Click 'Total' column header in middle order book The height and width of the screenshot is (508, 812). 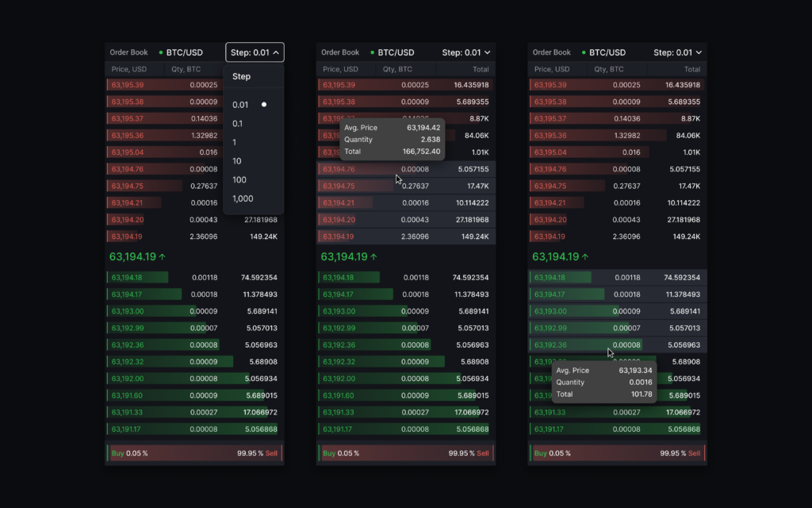(x=481, y=69)
